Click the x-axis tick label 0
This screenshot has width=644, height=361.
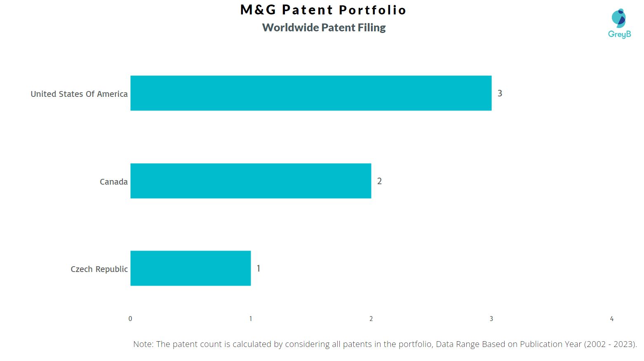pyautogui.click(x=130, y=319)
